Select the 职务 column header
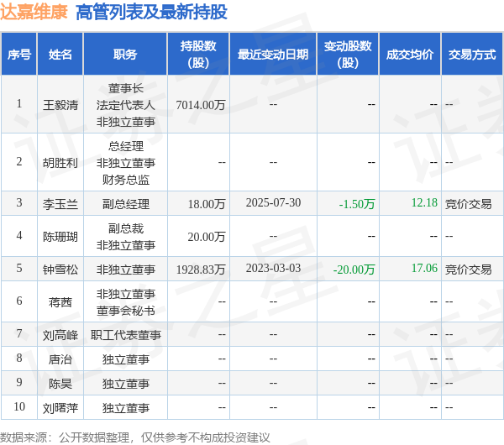504x445 pixels. click(x=125, y=55)
